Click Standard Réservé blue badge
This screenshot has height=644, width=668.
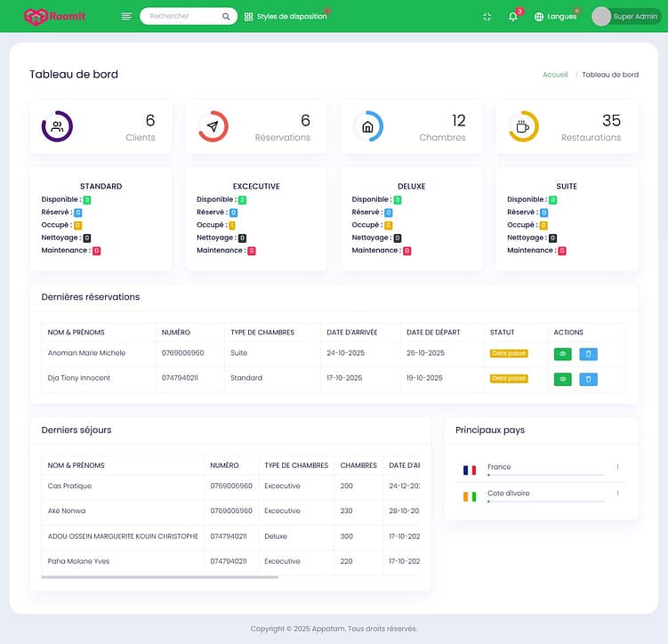coord(77,213)
